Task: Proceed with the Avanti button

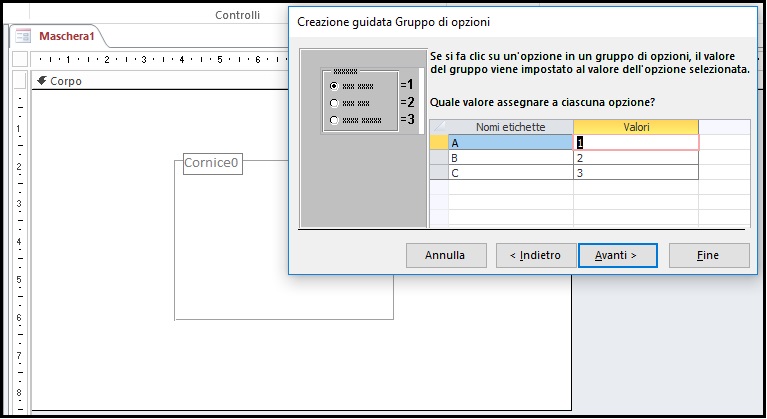Action: pyautogui.click(x=618, y=255)
